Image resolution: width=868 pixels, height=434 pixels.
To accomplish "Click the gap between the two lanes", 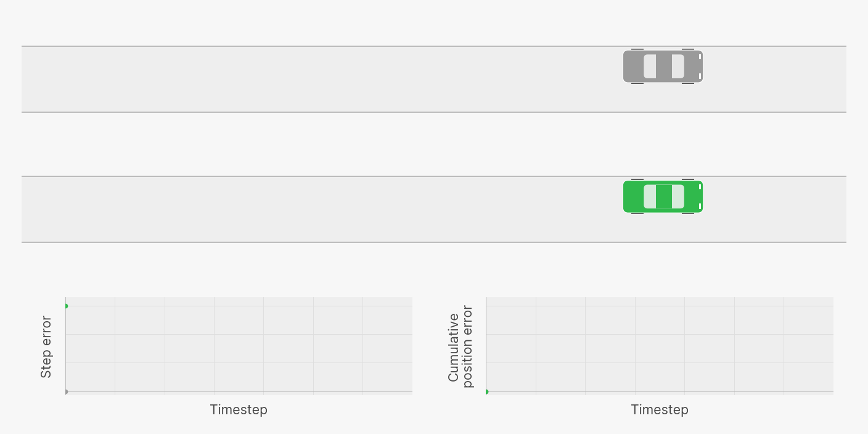I will click(x=434, y=144).
